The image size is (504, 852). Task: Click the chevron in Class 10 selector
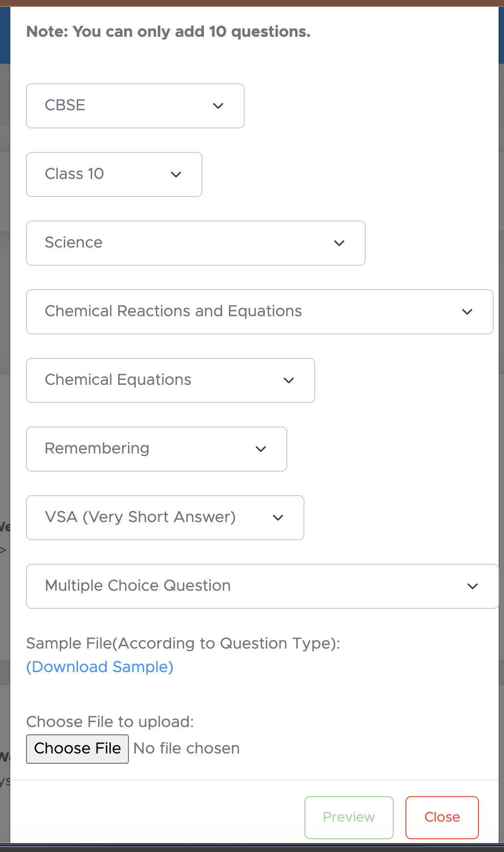coord(176,175)
